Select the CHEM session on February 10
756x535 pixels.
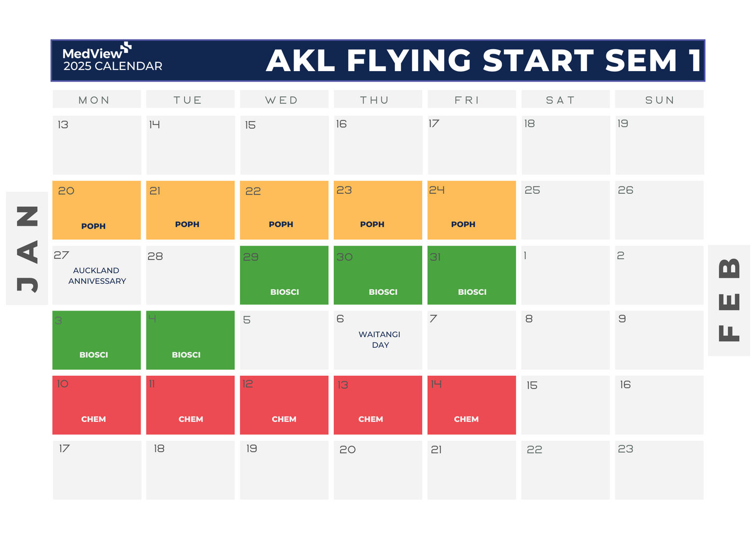pos(97,405)
